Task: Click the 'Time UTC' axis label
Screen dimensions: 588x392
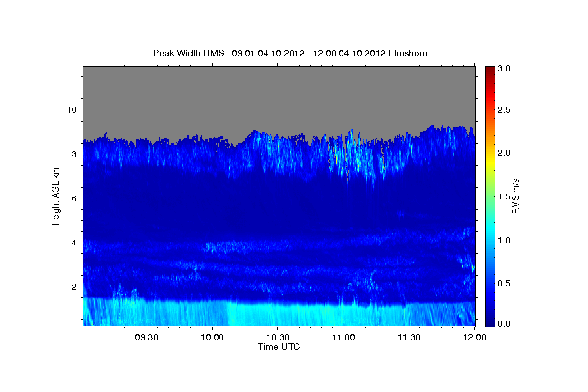Action: click(x=279, y=347)
